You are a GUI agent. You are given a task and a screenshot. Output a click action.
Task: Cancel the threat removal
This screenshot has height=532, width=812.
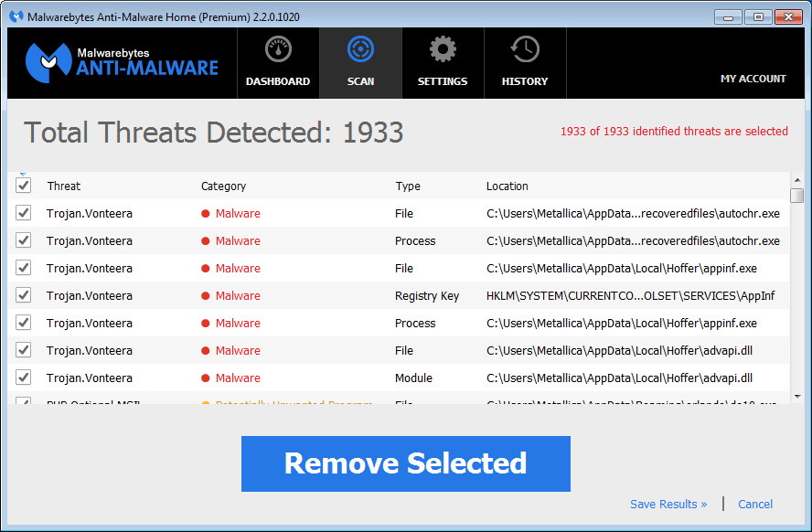[x=755, y=504]
